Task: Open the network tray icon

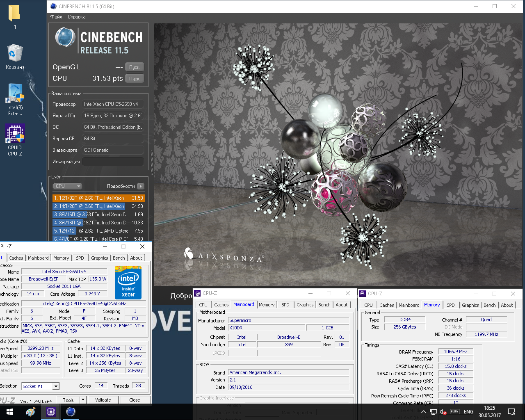Action: pyautogui.click(x=433, y=412)
